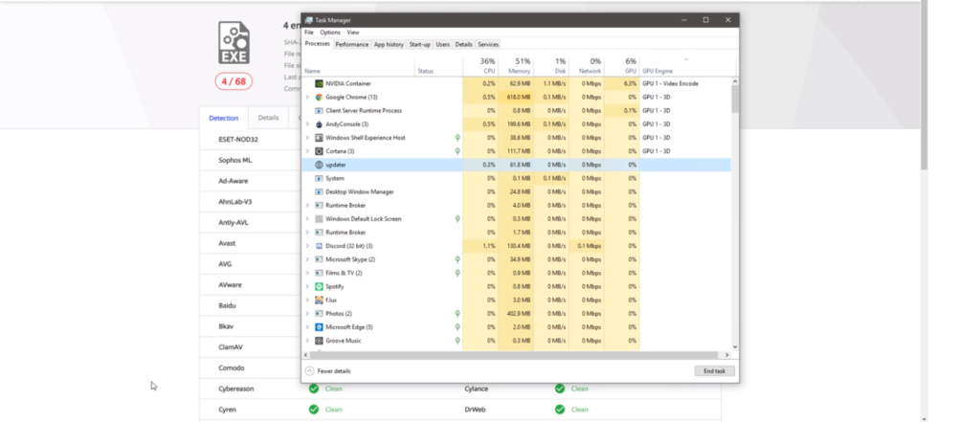Click the Desktop Window Manager icon
The width and height of the screenshot is (980, 422).
tap(319, 192)
